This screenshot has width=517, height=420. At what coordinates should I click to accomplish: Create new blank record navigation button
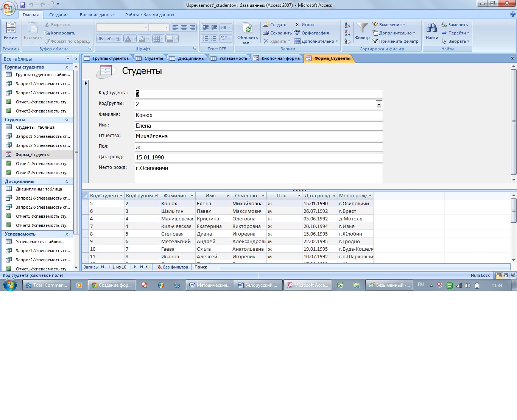(x=148, y=267)
